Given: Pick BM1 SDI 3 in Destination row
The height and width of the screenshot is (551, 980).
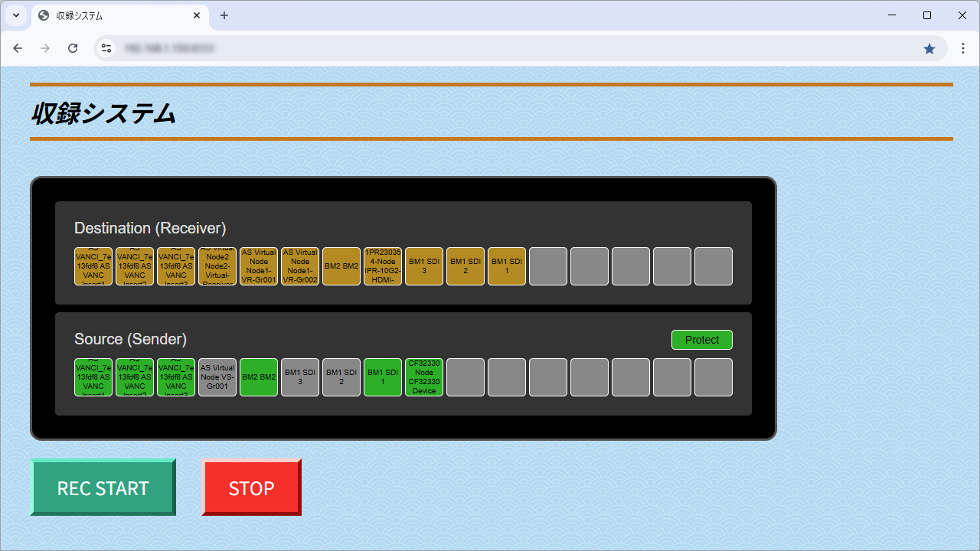Looking at the screenshot, I should tap(424, 266).
